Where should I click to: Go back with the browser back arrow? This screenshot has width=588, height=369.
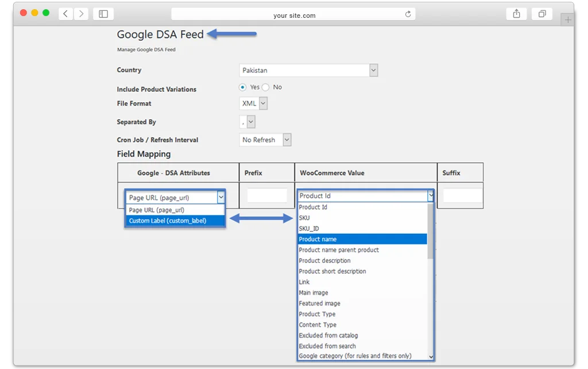click(65, 14)
